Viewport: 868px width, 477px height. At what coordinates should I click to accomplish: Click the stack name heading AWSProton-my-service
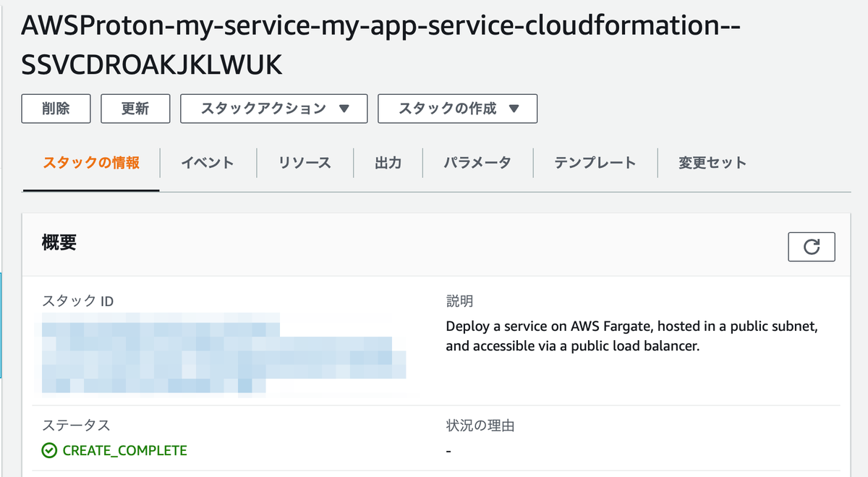[x=381, y=45]
